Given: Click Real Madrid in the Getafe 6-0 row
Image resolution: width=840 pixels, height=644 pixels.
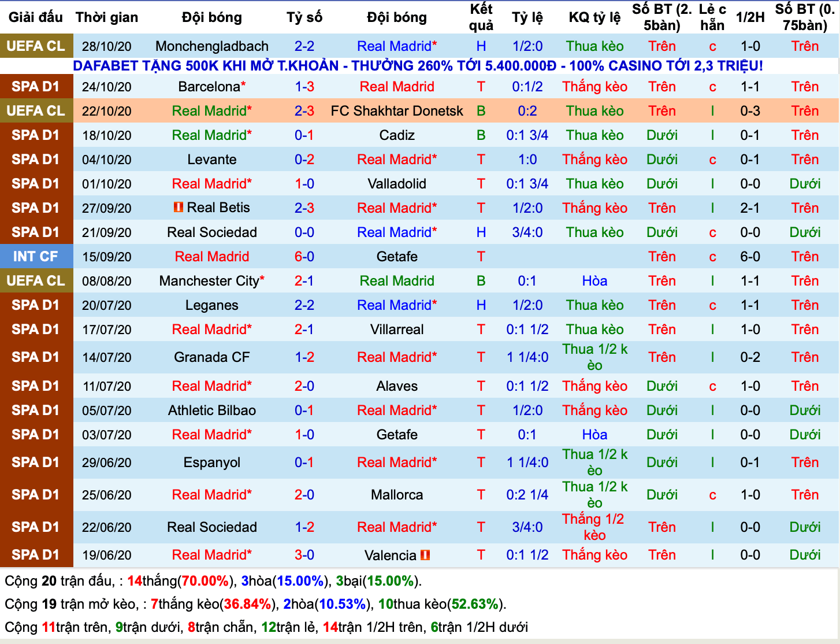Looking at the screenshot, I should click(x=212, y=257).
